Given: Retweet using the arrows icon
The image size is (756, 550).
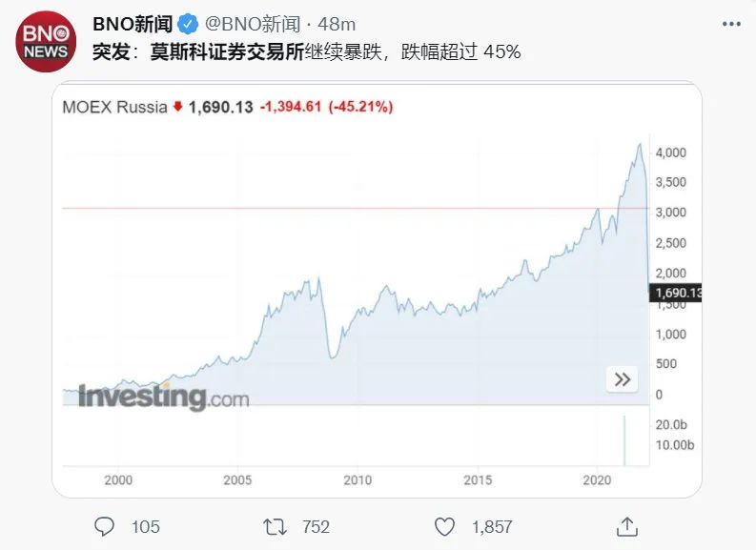Looking at the screenshot, I should click(x=275, y=527).
